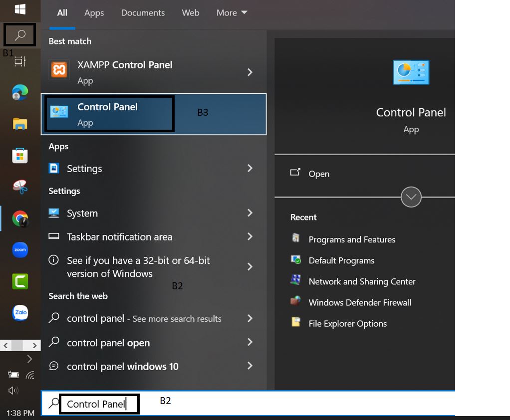Image resolution: width=510 pixels, height=420 pixels.
Task: Open Google Chrome from the taskbar
Action: [x=20, y=218]
